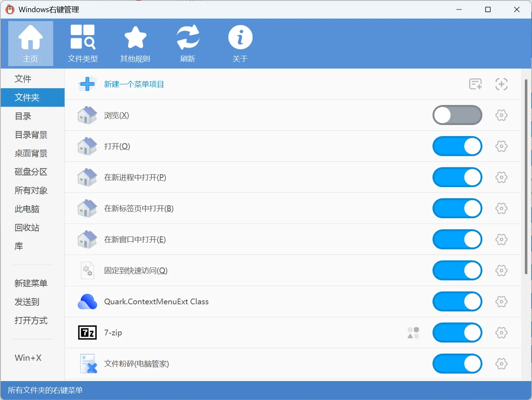Select 文件 in the sidebar
The image size is (532, 400).
tap(33, 79)
